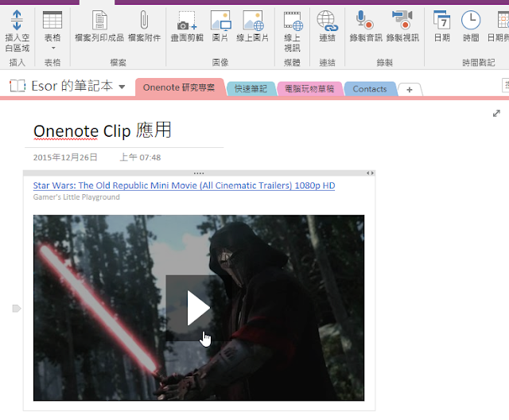This screenshot has width=509, height=420.
Task: Click the note container width arrows
Action: [370, 173]
